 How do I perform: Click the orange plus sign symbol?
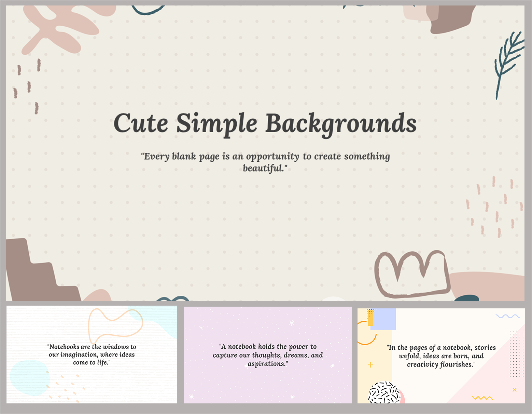[x=370, y=365]
